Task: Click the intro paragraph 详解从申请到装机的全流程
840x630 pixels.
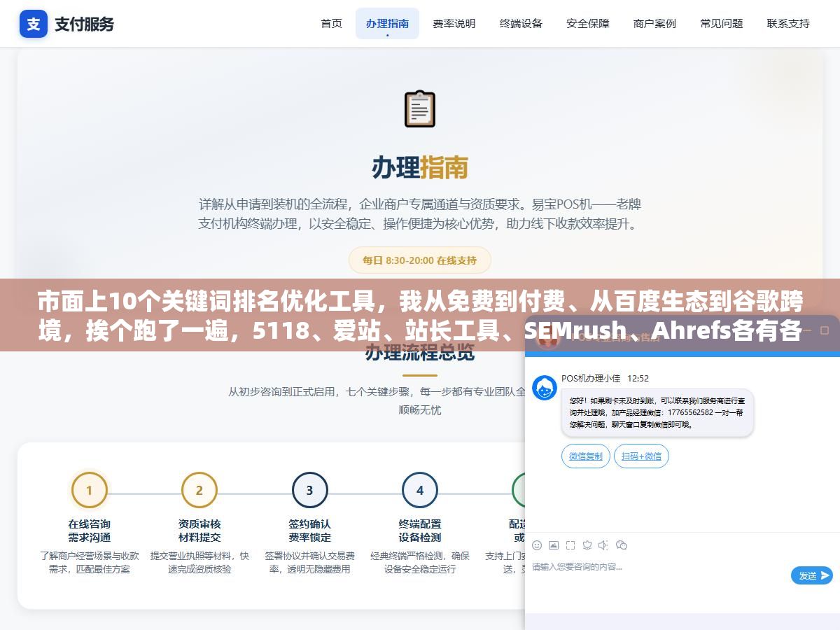Action: (420, 214)
